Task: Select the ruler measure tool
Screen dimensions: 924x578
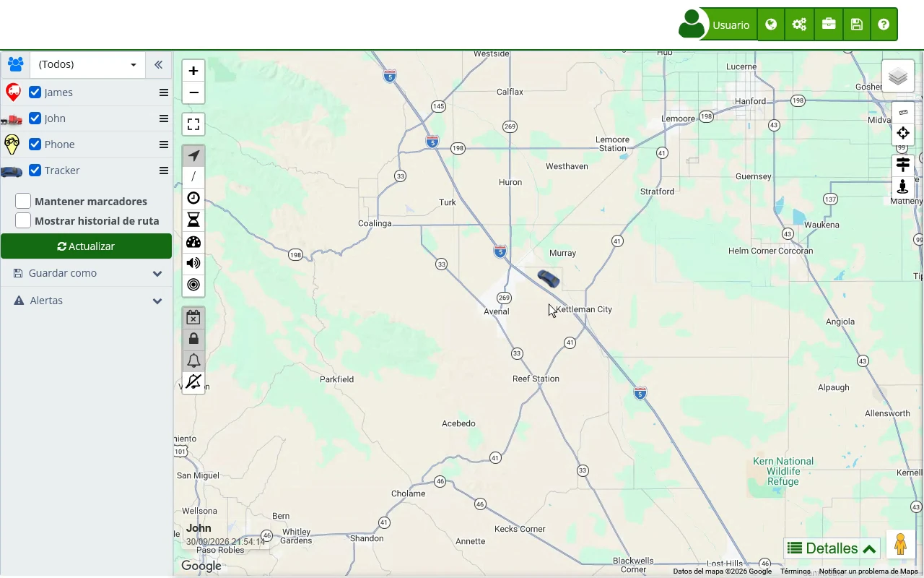Action: coord(903,113)
